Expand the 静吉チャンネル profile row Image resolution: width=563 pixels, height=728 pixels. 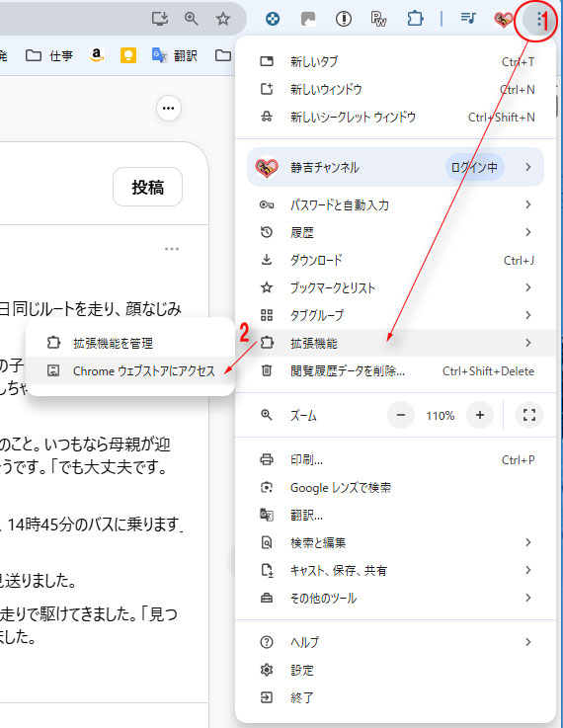pyautogui.click(x=395, y=167)
